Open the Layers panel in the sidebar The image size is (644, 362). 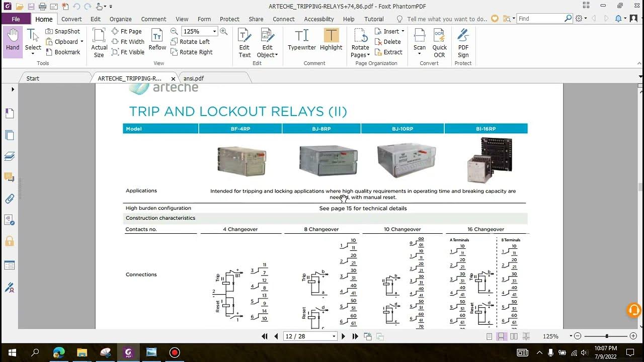coord(9,156)
